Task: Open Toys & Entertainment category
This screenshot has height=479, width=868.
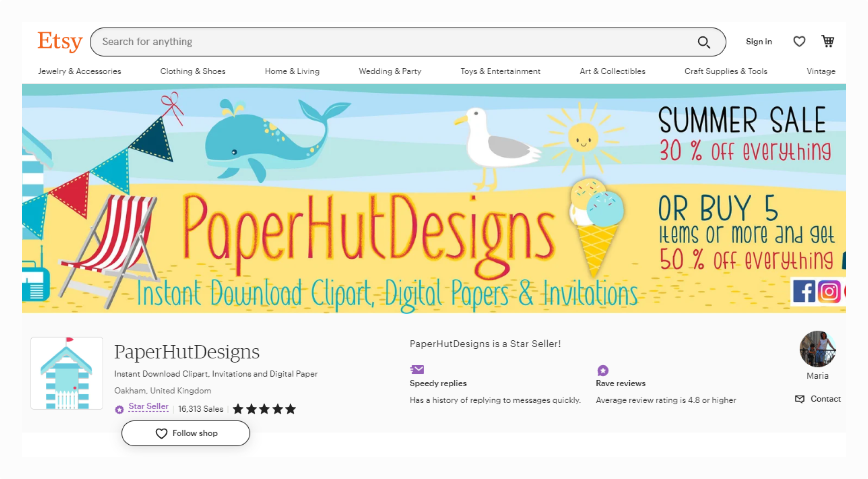Action: [500, 71]
